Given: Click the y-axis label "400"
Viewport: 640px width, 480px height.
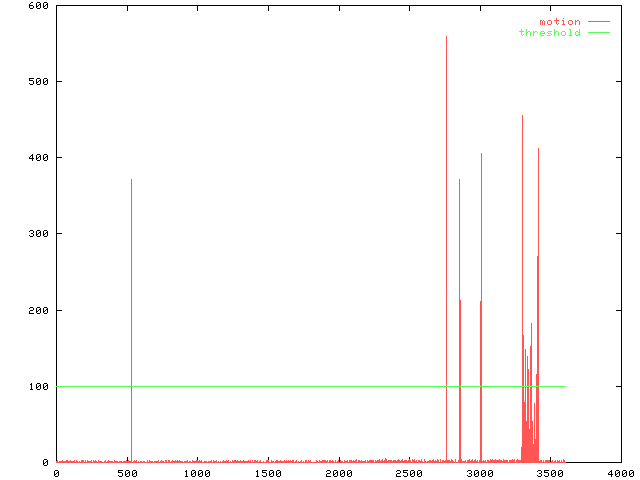Looking at the screenshot, I should tap(38, 158).
